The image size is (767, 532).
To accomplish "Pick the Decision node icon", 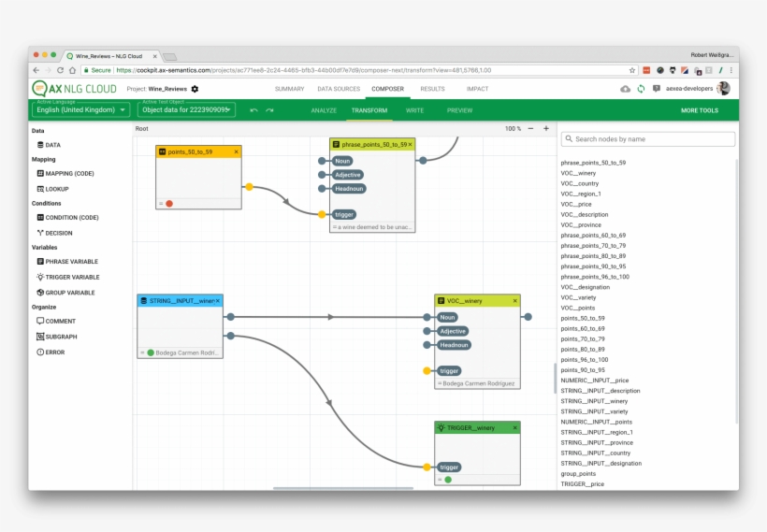I will (40, 233).
